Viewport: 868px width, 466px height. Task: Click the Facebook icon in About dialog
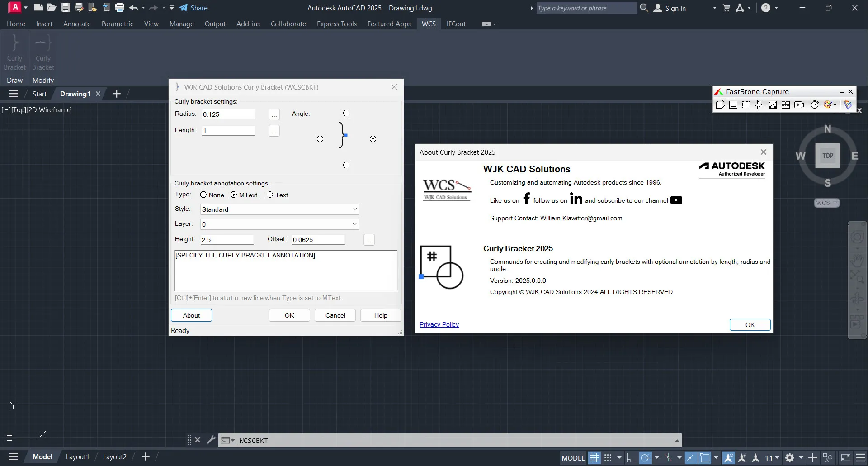[x=527, y=198]
